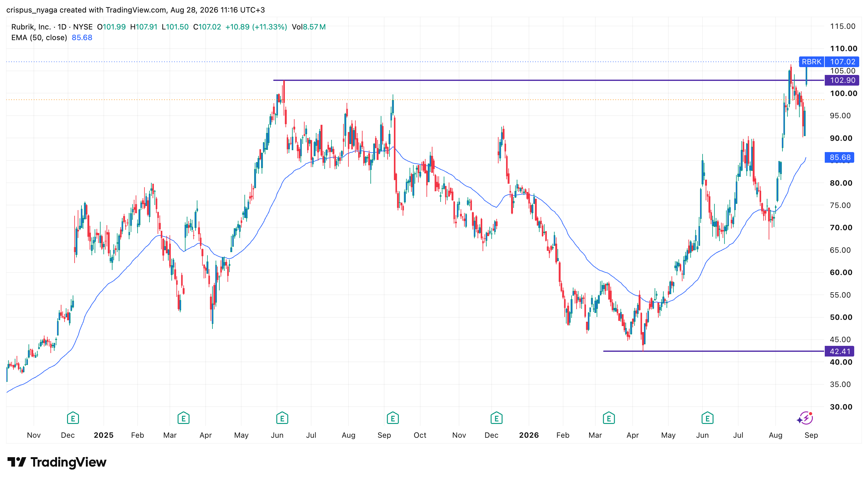Click the March 2025 earnings marker icon
This screenshot has height=481, width=868.
tap(183, 418)
